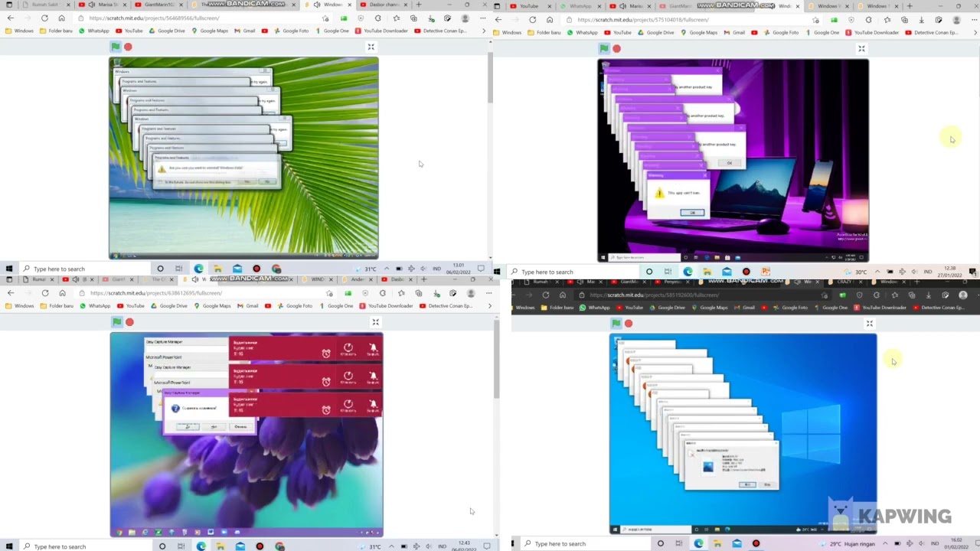This screenshot has height=551, width=980.
Task: Click the green flag above the purple flowers project
Action: pyautogui.click(x=117, y=322)
